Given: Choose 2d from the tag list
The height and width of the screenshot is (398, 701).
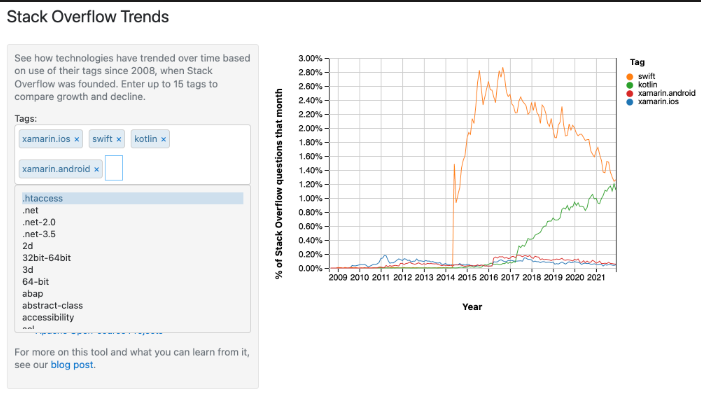Looking at the screenshot, I should (132, 246).
